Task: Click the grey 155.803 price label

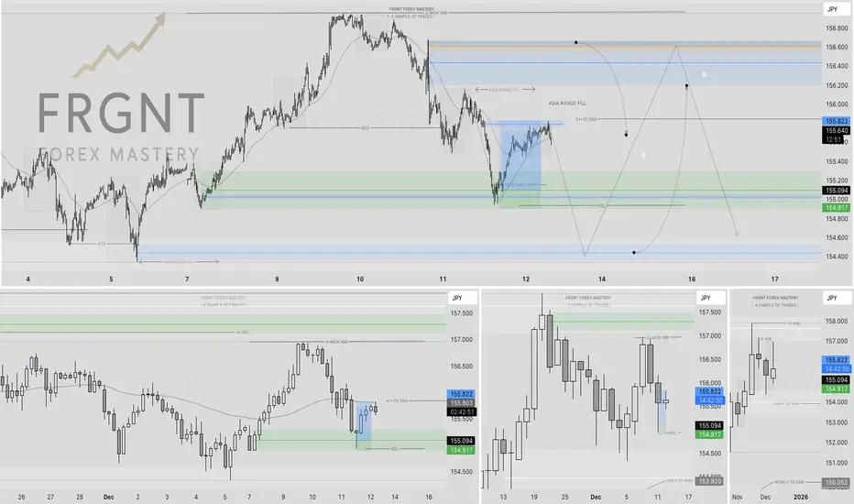Action: pos(461,403)
